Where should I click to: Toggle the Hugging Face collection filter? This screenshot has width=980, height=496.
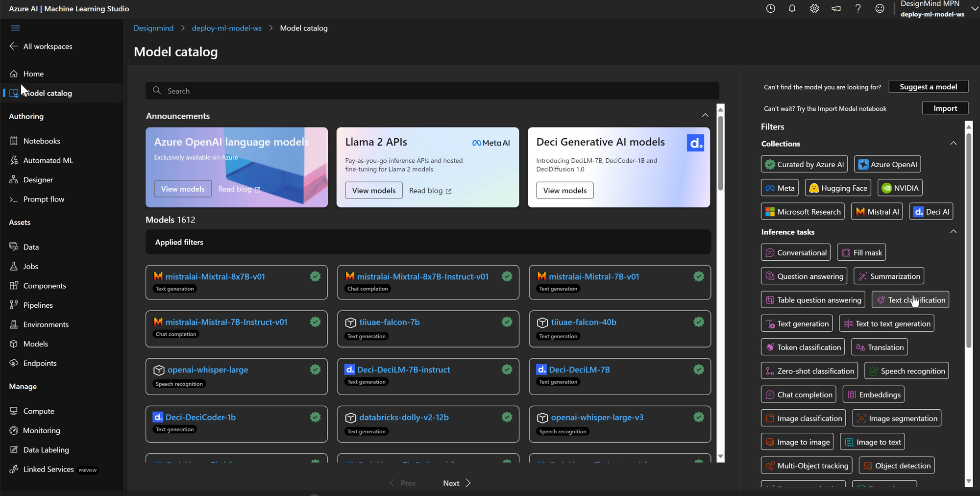coord(837,188)
